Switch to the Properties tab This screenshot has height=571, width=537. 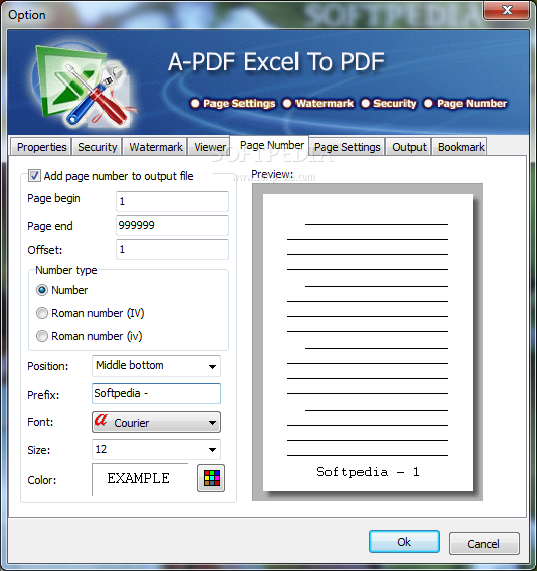pyautogui.click(x=41, y=147)
